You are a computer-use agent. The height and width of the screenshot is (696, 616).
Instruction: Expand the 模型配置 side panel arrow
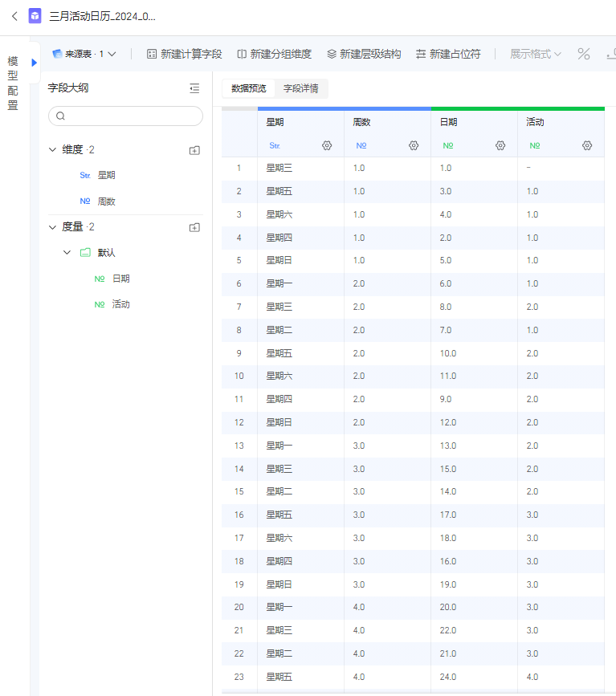tap(35, 63)
